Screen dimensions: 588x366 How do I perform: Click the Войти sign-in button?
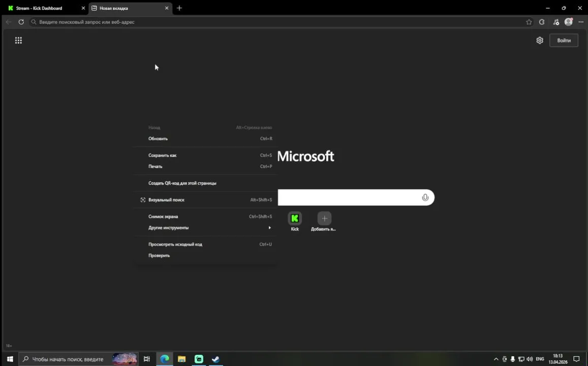tap(564, 40)
